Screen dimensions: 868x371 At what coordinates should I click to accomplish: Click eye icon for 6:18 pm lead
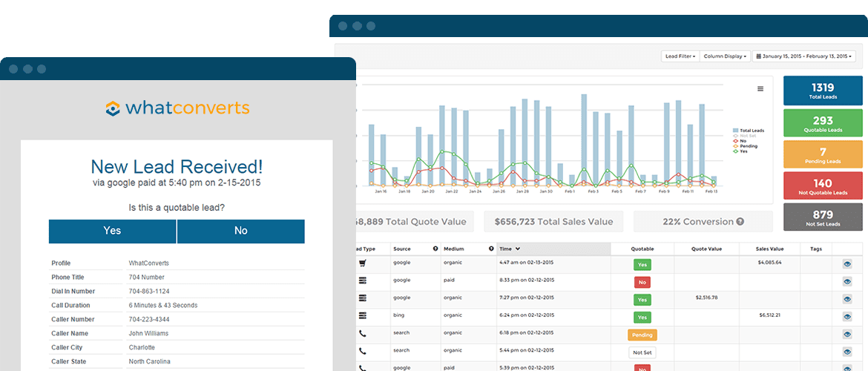pyautogui.click(x=847, y=335)
